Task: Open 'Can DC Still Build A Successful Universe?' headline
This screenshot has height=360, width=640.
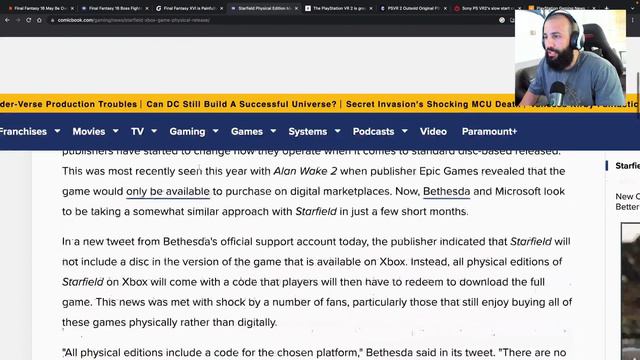Action: [241, 104]
